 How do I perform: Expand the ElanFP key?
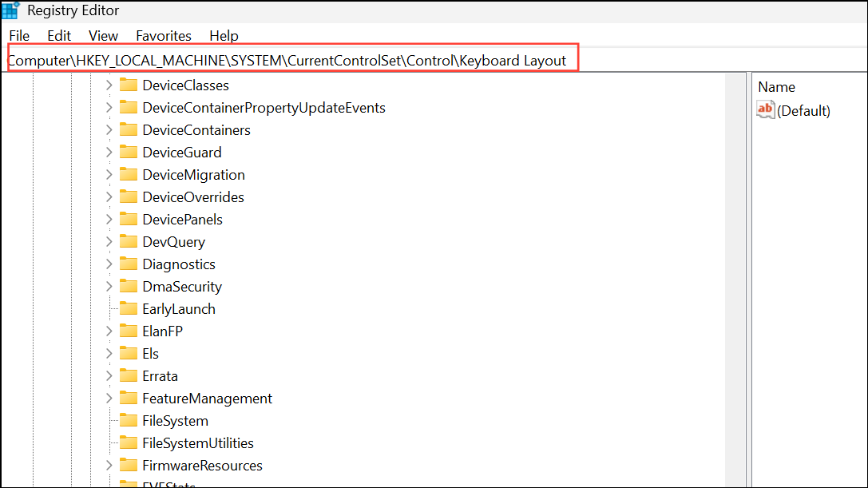click(x=109, y=331)
